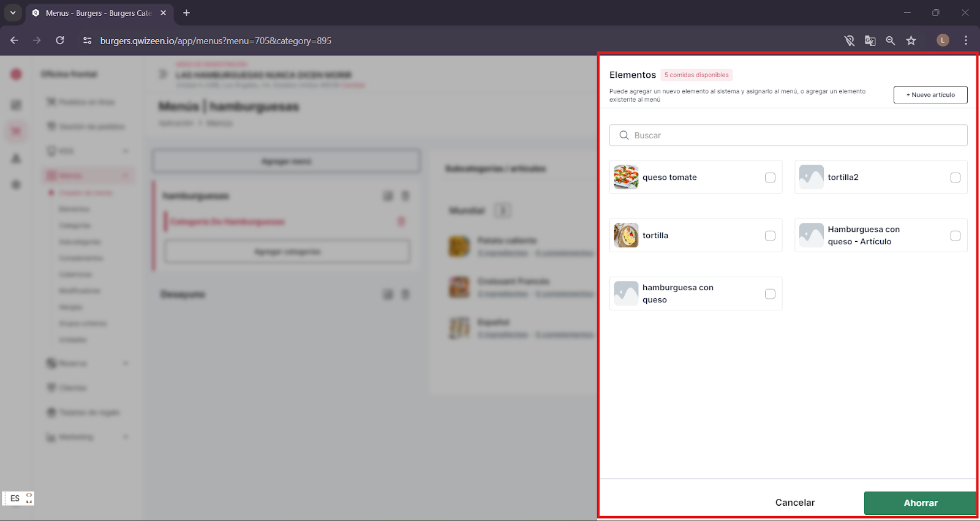Cancel the Elementos dialog
980x521 pixels.
pos(795,503)
